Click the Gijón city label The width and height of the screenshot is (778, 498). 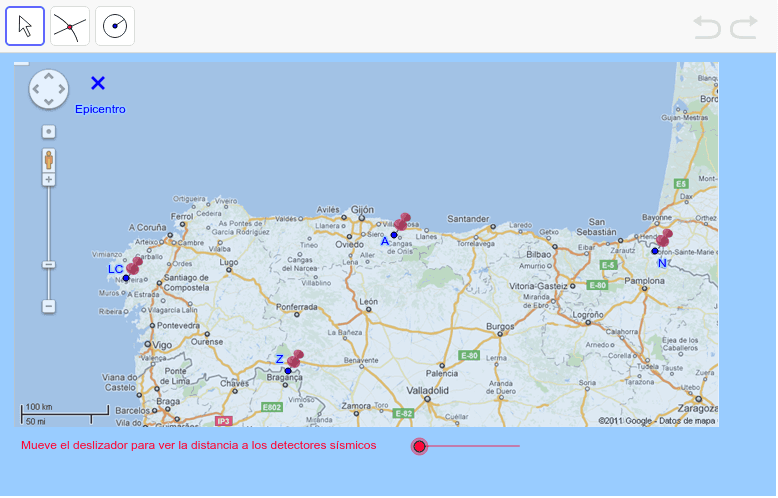pyautogui.click(x=363, y=210)
